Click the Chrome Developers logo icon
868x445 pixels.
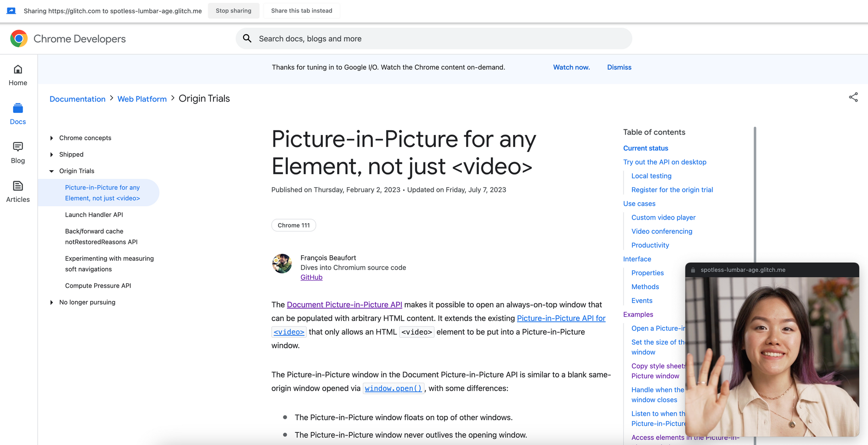(x=19, y=39)
